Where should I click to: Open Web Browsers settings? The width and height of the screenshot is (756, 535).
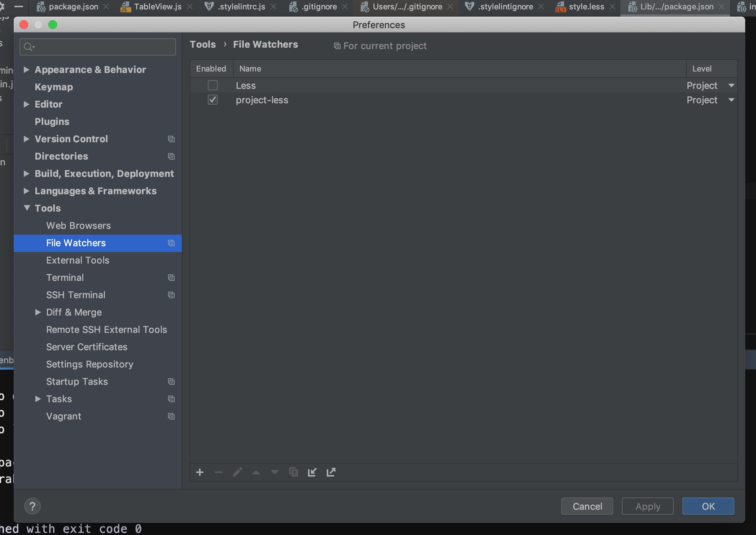(78, 225)
